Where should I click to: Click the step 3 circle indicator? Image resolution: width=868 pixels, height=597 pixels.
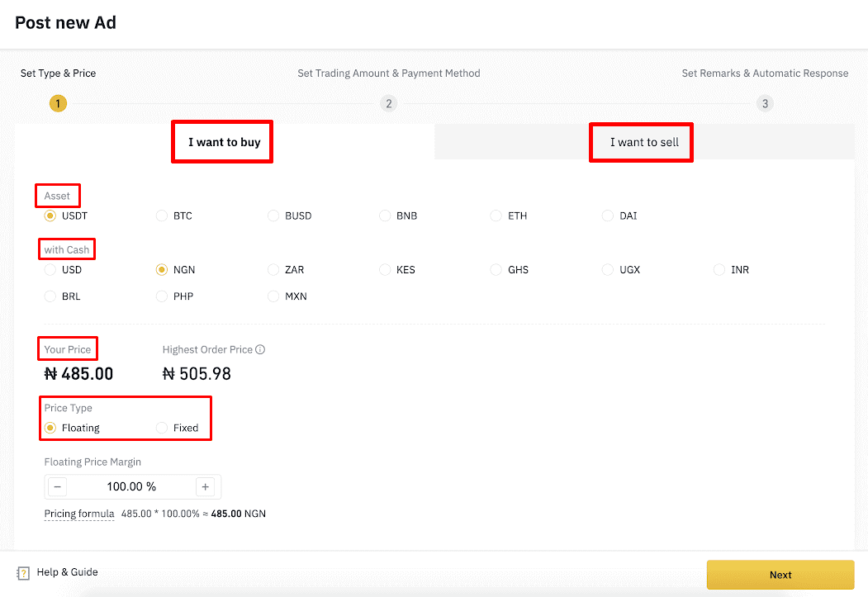pos(765,103)
